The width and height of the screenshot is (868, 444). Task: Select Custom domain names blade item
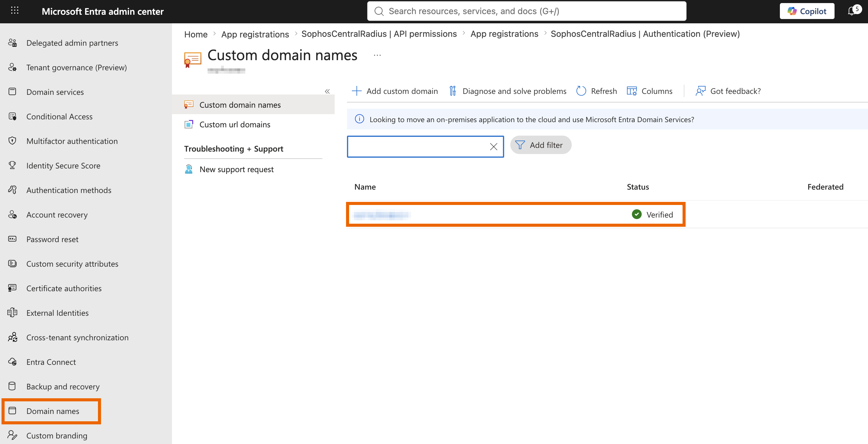(x=253, y=105)
